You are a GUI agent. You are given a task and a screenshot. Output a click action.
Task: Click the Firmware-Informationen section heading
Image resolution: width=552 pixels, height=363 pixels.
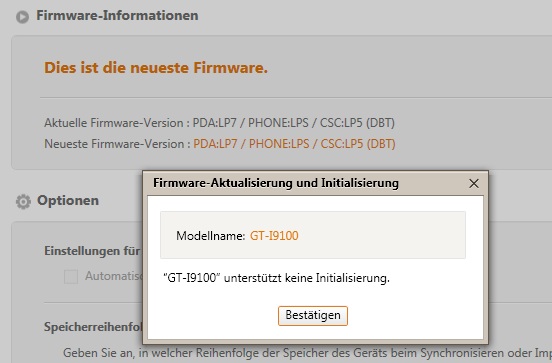coord(117,15)
